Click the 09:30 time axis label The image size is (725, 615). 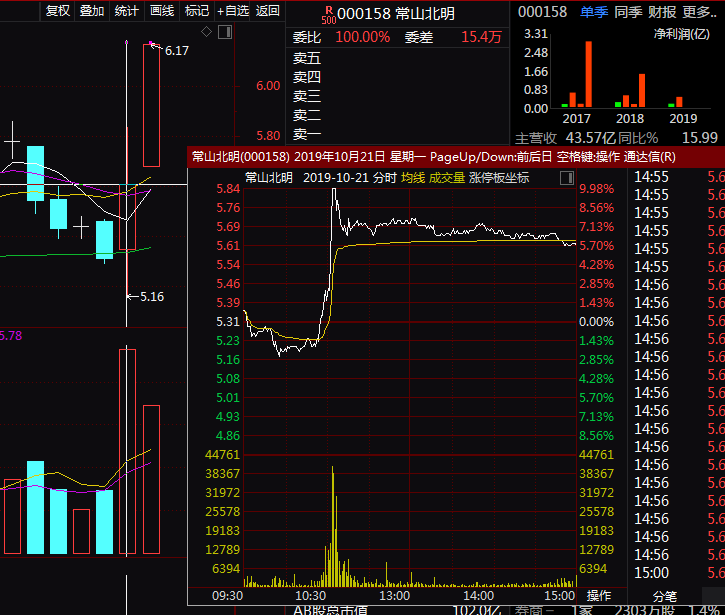[227, 596]
